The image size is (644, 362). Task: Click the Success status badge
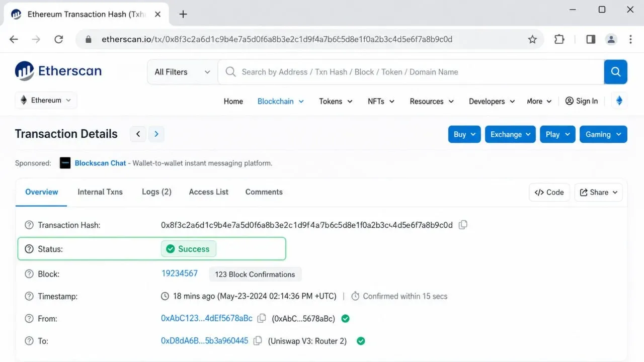pyautogui.click(x=188, y=249)
